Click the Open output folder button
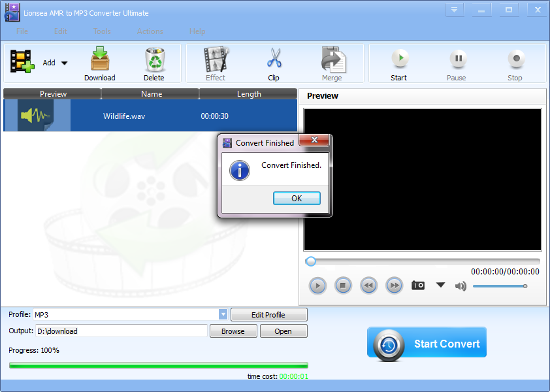 click(x=283, y=331)
